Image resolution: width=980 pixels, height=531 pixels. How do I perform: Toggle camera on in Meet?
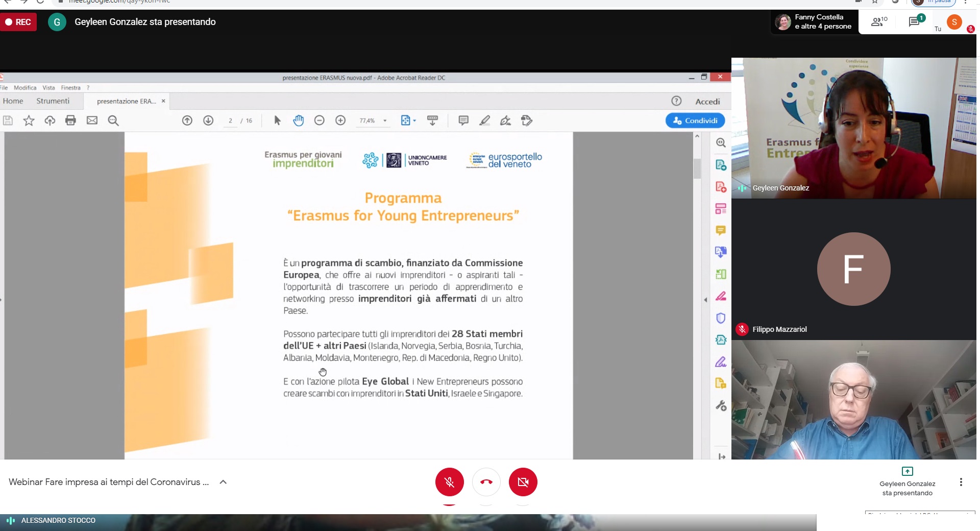(523, 482)
